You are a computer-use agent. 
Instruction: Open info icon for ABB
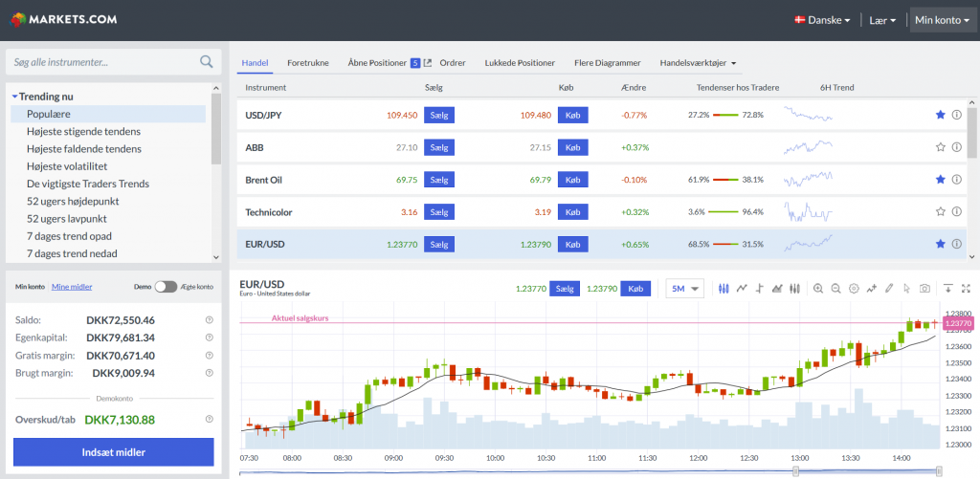[956, 147]
